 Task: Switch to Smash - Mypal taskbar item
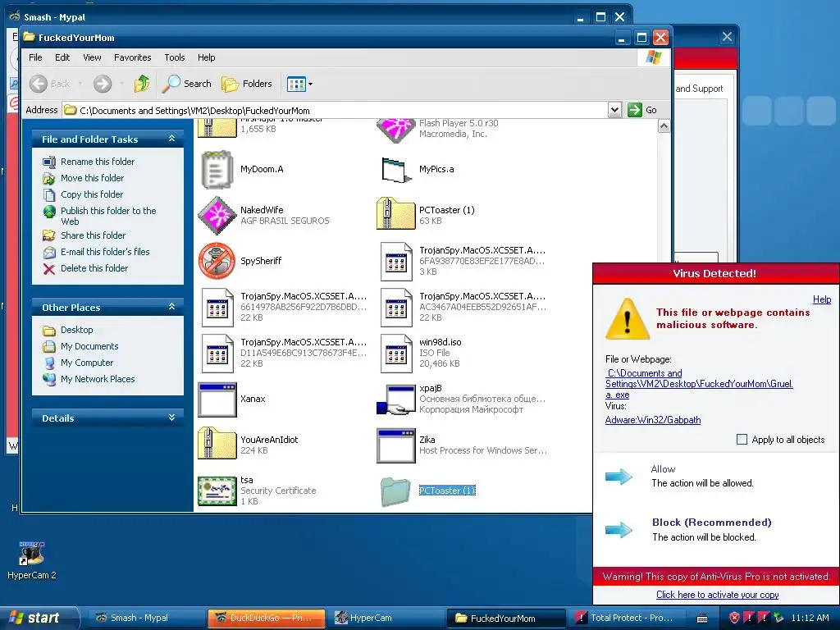coord(145,618)
